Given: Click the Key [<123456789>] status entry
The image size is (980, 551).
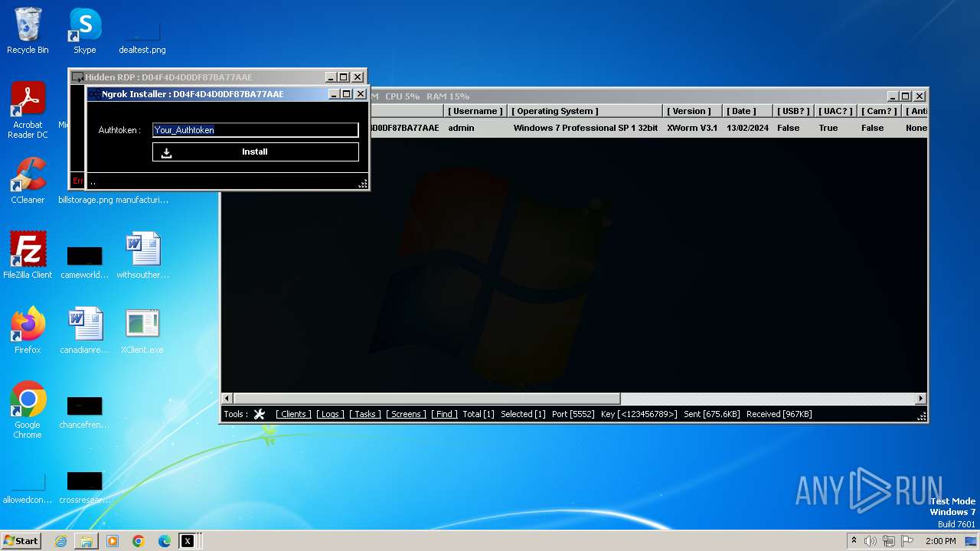Looking at the screenshot, I should [x=639, y=414].
